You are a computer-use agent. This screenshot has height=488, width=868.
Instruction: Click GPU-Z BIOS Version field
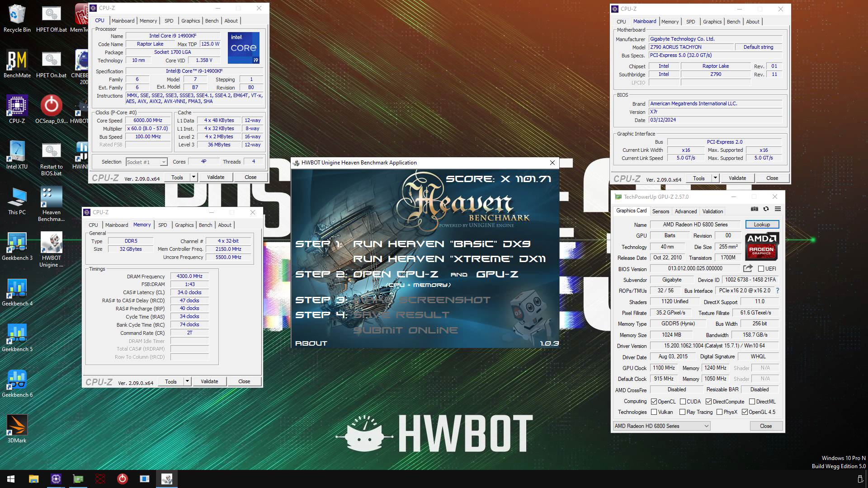(x=695, y=268)
